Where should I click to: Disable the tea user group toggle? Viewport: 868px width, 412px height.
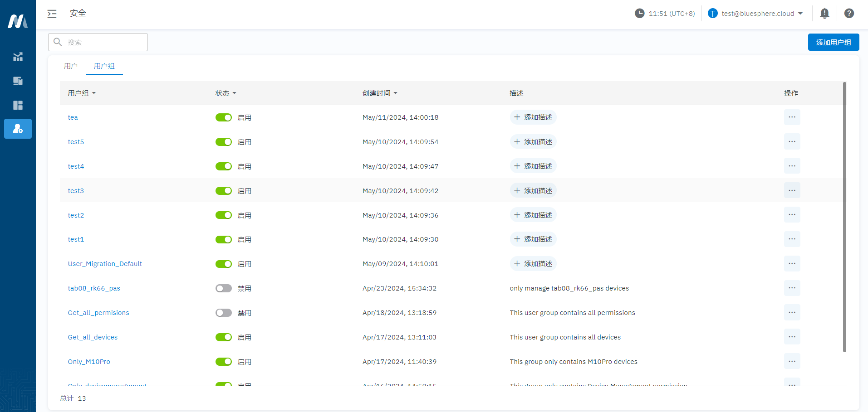tap(223, 117)
